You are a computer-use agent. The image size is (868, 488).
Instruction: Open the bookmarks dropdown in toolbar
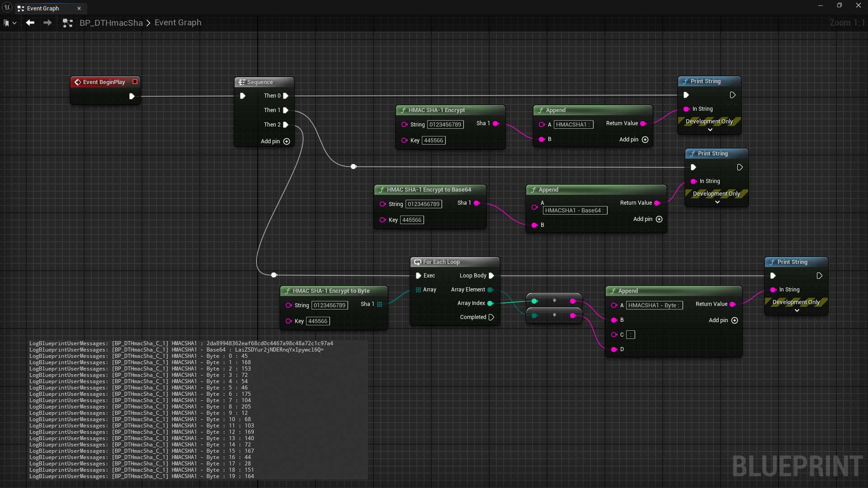coord(10,23)
